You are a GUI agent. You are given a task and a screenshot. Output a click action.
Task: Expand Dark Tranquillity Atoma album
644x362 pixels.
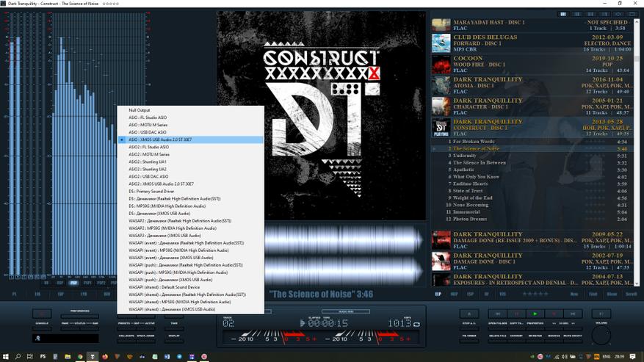pos(532,85)
